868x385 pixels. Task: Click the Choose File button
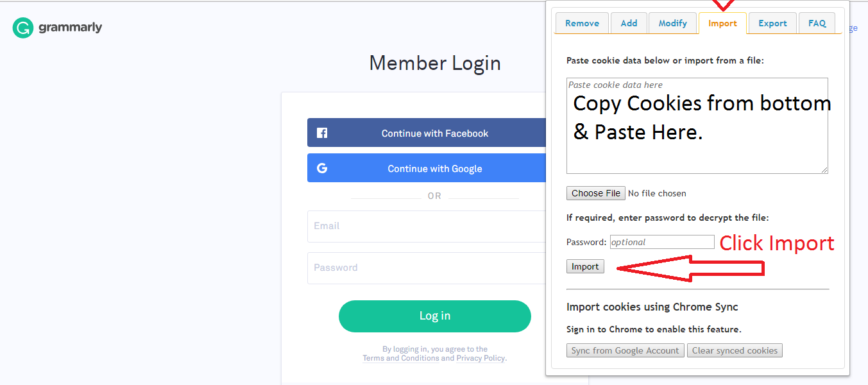(596, 193)
